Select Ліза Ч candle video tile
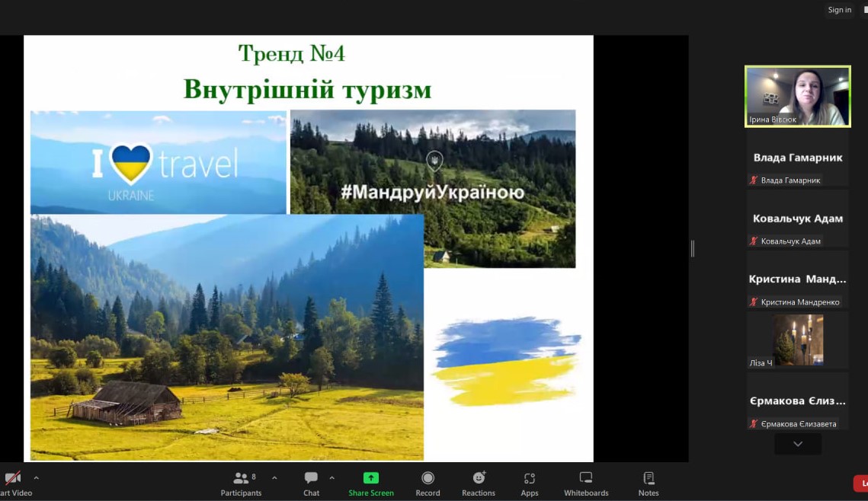Viewport: 868px width, 501px height. pos(797,340)
